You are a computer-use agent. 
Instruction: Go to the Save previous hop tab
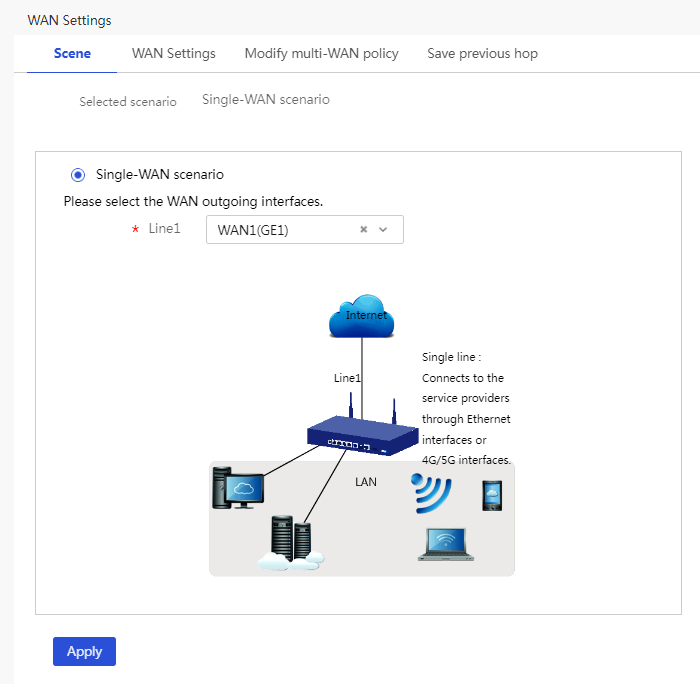(x=482, y=54)
